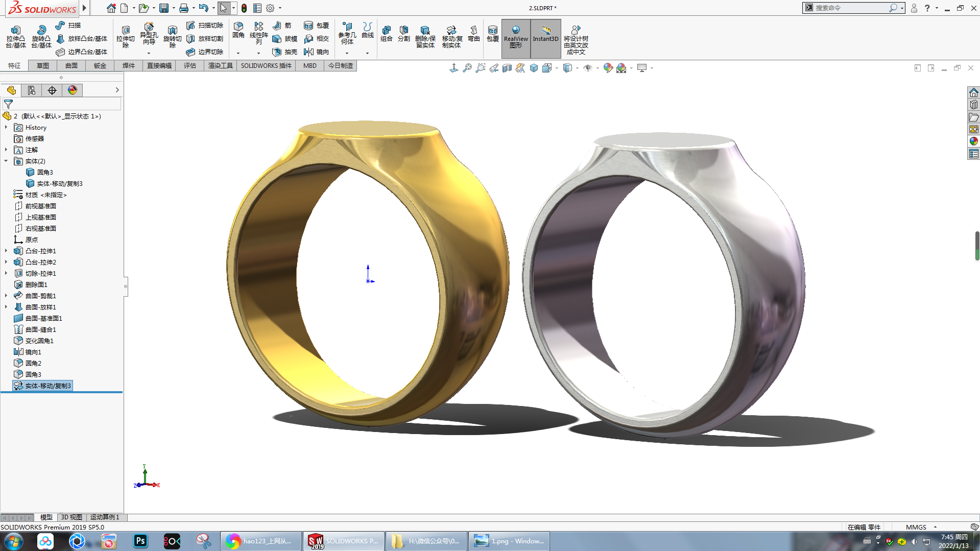
Task: Click the 移动/复制实体 move copy bodies tool
Action: (x=452, y=37)
